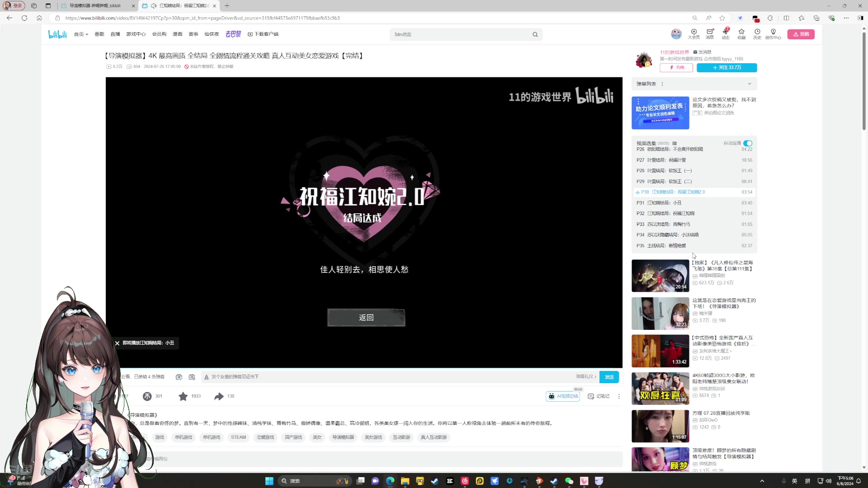Click the favorite star icon below video
The width and height of the screenshot is (868, 488).
pyautogui.click(x=183, y=396)
